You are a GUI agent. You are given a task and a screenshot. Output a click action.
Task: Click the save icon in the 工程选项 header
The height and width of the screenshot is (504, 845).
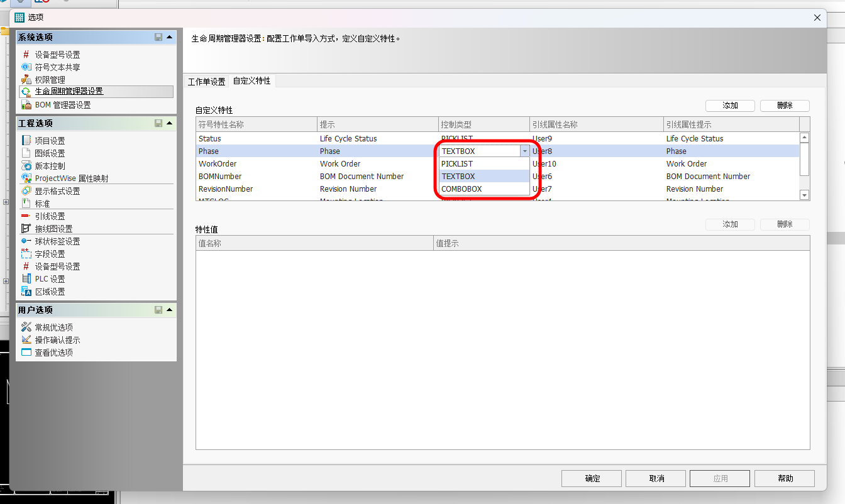(x=158, y=123)
